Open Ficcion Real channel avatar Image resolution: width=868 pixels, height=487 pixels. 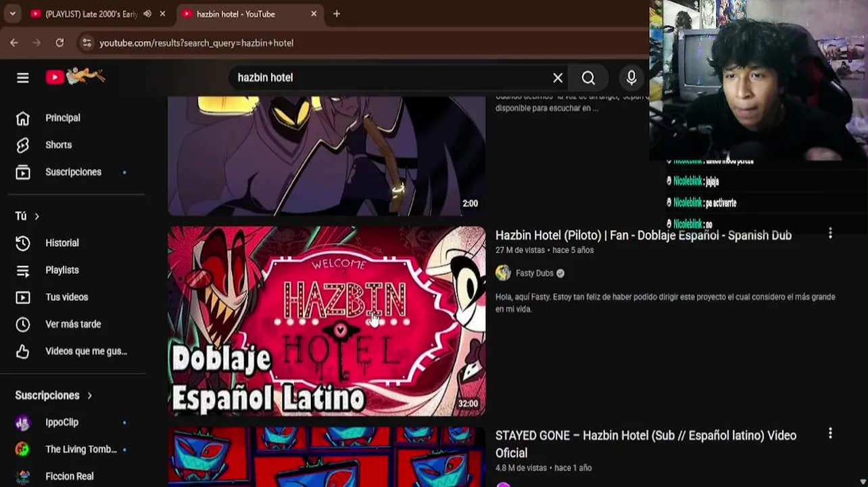click(x=23, y=477)
